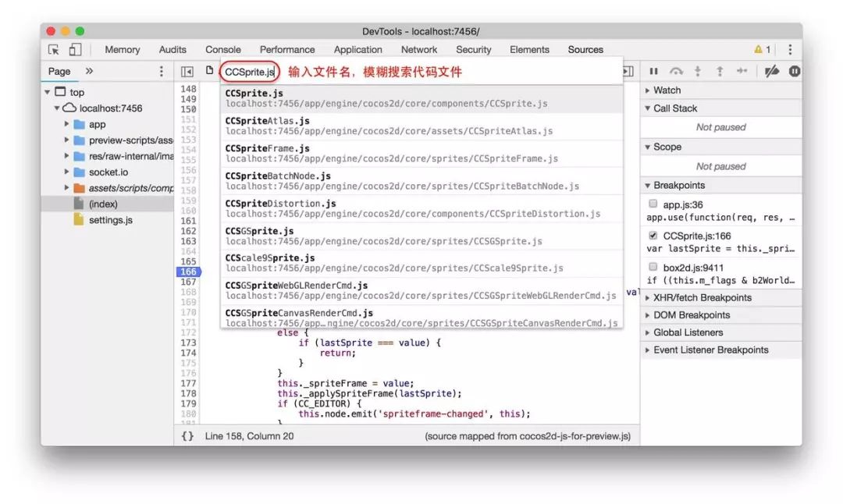Image resolution: width=843 pixels, height=504 pixels.
Task: Select CCSpriteBatchNode.js search result
Action: coord(421,181)
